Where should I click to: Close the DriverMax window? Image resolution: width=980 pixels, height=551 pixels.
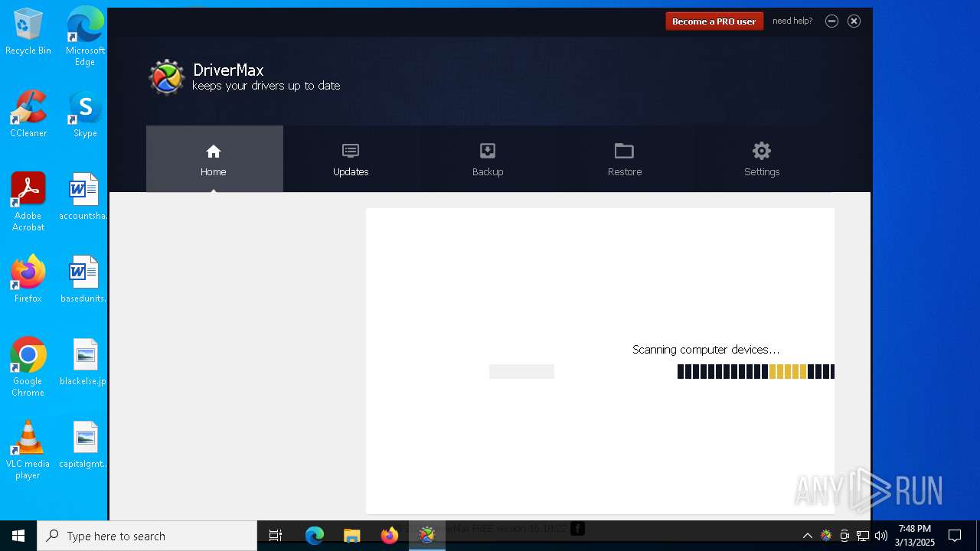tap(854, 21)
